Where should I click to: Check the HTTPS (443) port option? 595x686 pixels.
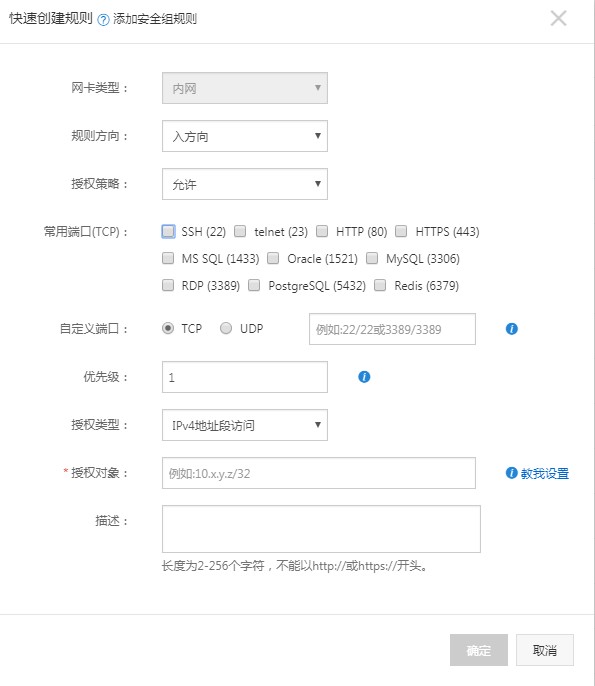point(401,231)
